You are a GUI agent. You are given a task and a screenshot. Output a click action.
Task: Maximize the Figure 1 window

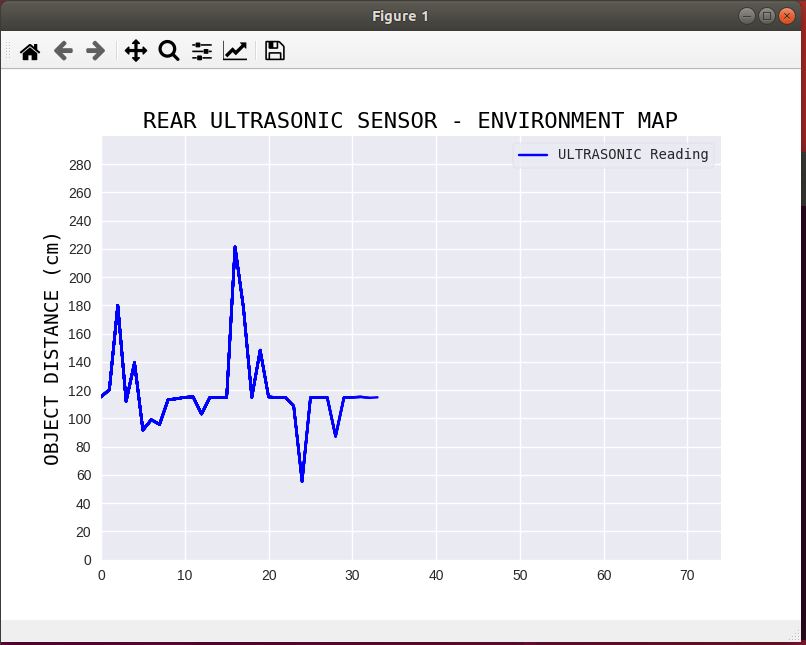(x=766, y=16)
